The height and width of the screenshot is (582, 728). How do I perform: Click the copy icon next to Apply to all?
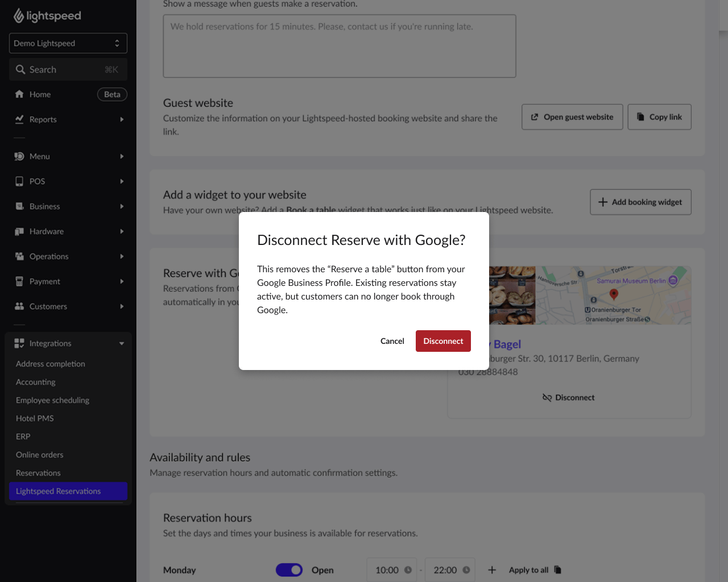[x=557, y=569]
